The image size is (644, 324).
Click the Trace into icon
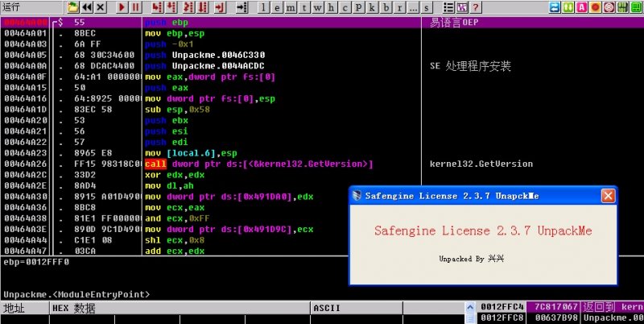pyautogui.click(x=188, y=7)
